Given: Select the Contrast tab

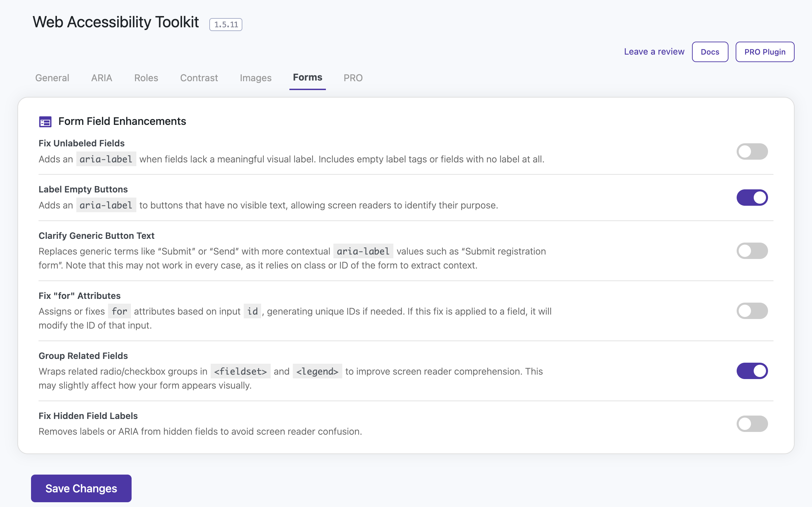Looking at the screenshot, I should (x=199, y=78).
